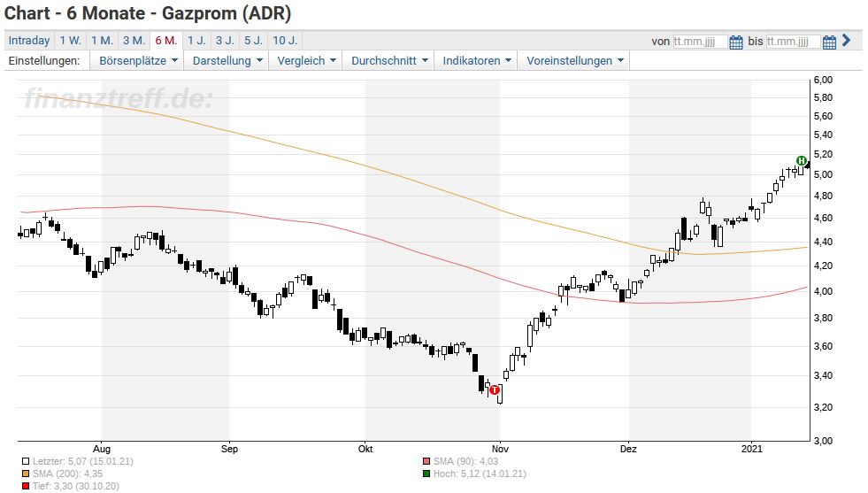Select the 3 J. timeframe tab
868x493 pixels.
225,41
